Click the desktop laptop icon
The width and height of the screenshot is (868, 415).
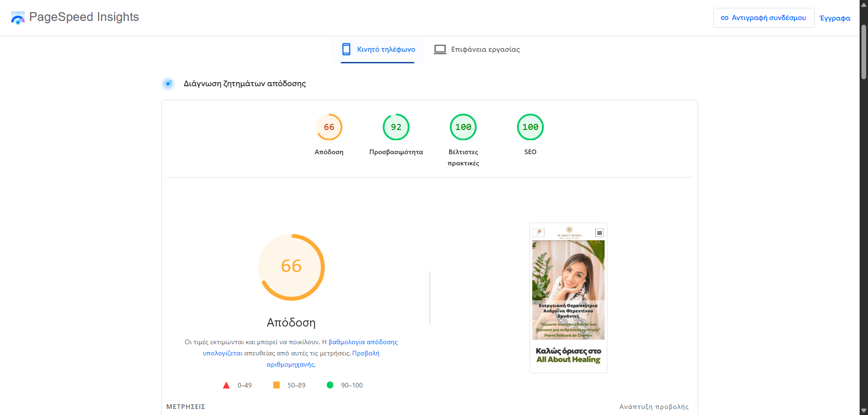coord(440,49)
